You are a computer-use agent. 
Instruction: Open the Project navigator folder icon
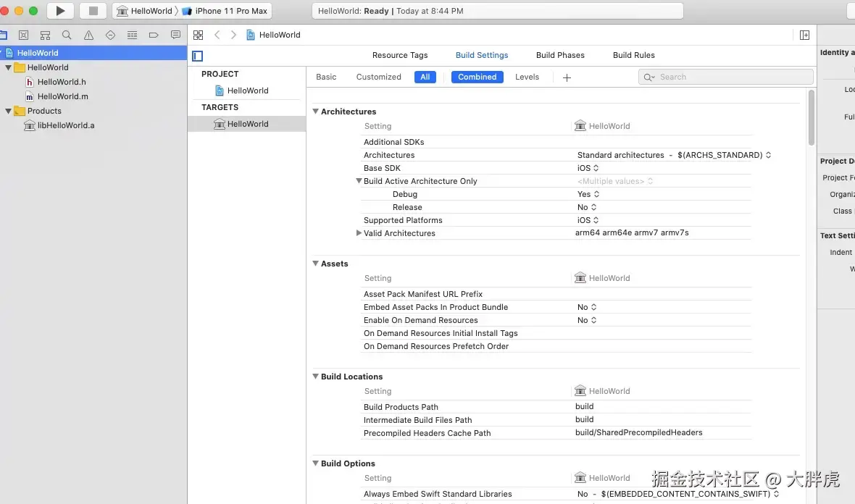tap(3, 35)
